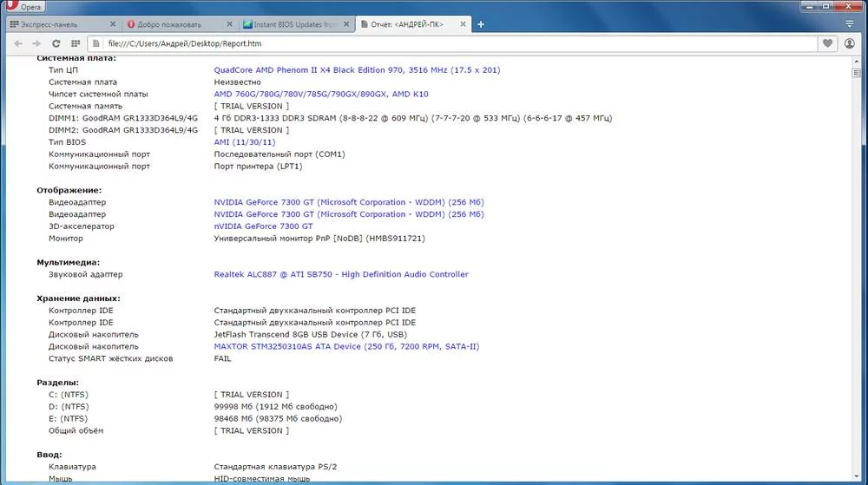Image resolution: width=868 pixels, height=485 pixels.
Task: Open the tab menu icon
Action: [850, 23]
